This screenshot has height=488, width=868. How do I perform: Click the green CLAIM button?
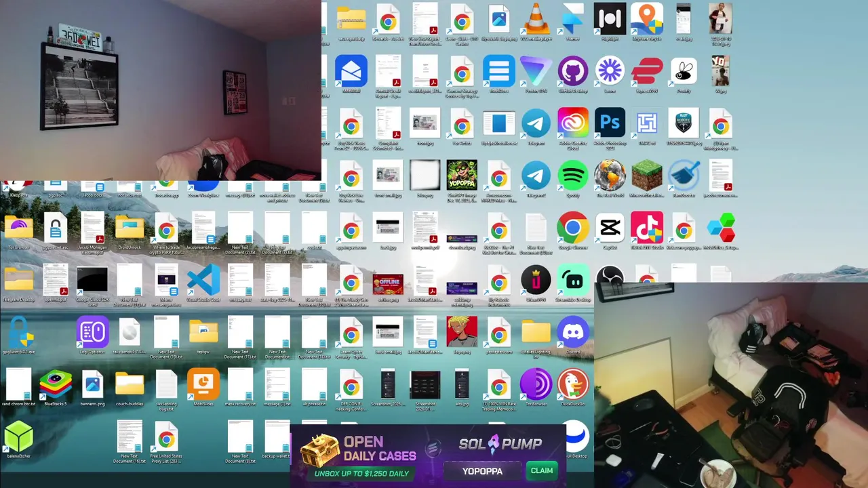click(542, 470)
